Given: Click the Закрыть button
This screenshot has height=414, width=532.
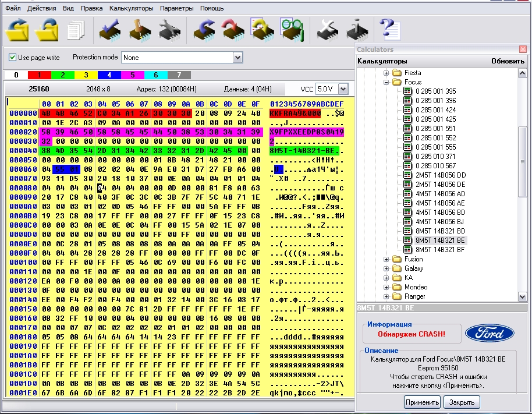Looking at the screenshot, I should pyautogui.click(x=462, y=402).
